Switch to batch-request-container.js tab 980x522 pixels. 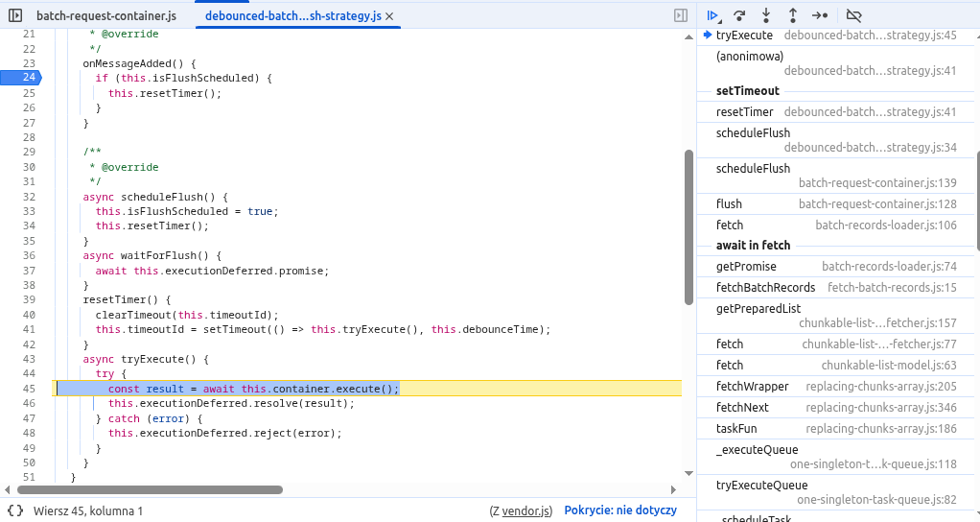click(105, 16)
